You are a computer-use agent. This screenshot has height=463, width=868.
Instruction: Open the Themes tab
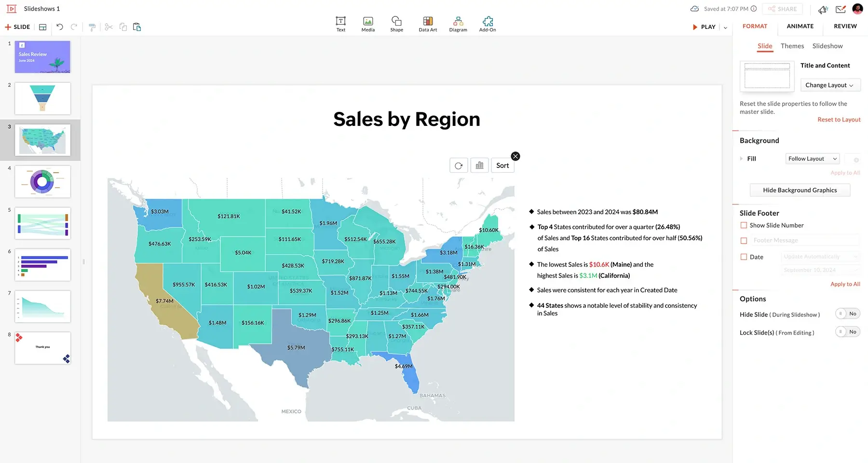click(x=792, y=46)
